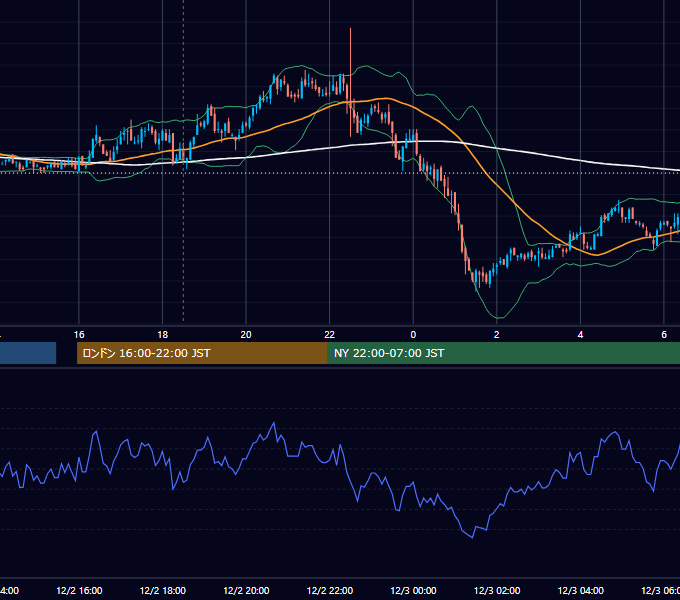Click the 12/2 20:00 date label
This screenshot has height=600, width=680.
(246, 590)
